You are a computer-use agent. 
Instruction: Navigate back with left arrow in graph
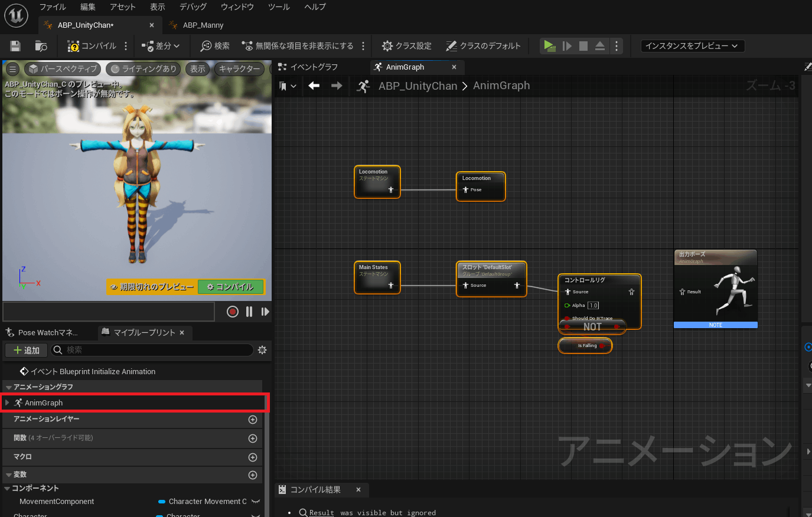[x=314, y=86]
